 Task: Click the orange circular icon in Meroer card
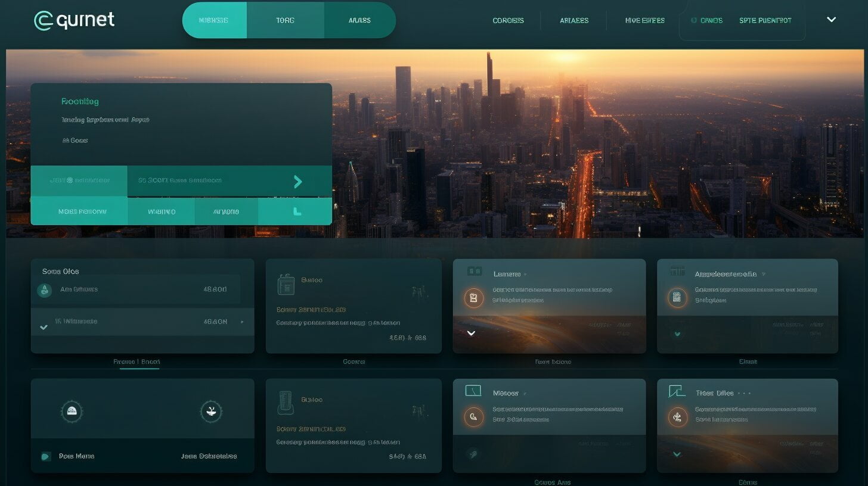pos(474,417)
